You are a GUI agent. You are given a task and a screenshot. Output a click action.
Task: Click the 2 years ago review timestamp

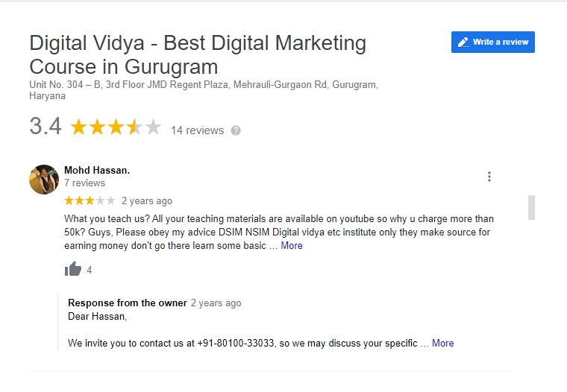(x=147, y=201)
